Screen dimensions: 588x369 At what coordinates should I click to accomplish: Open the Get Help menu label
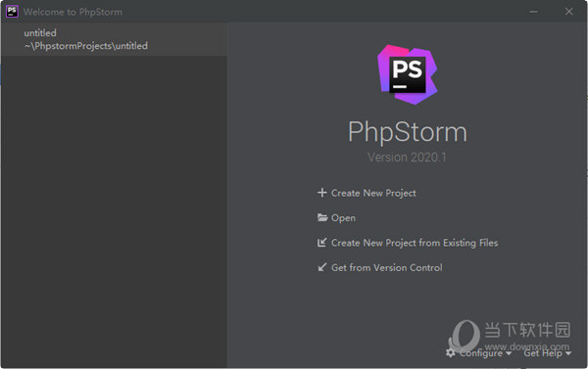[x=543, y=353]
